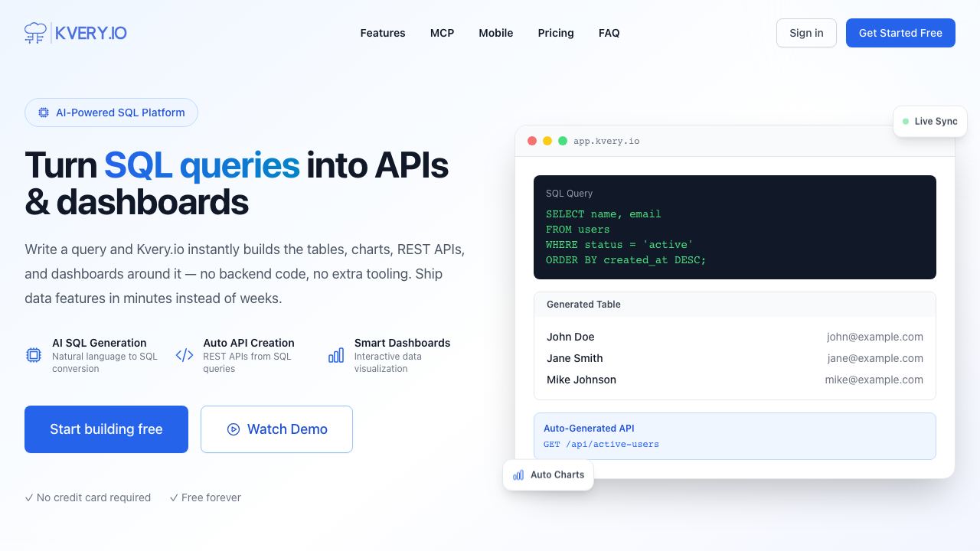Click the Auto API Creation code brackets icon
Image resolution: width=980 pixels, height=551 pixels.
pos(185,355)
